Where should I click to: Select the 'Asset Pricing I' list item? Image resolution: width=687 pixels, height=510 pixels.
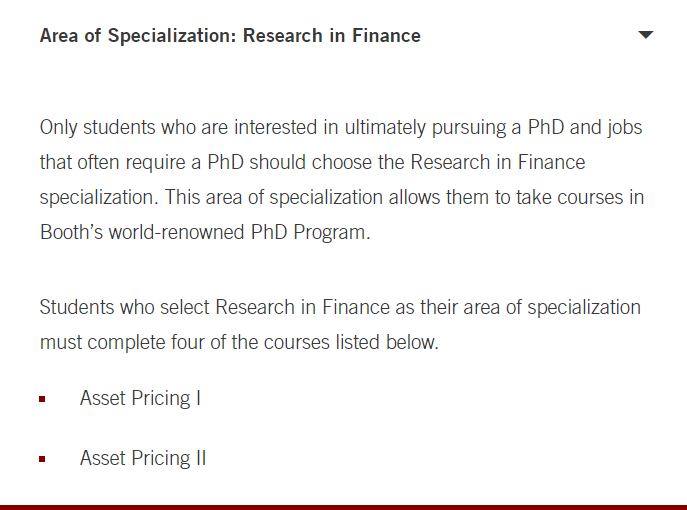click(x=140, y=398)
